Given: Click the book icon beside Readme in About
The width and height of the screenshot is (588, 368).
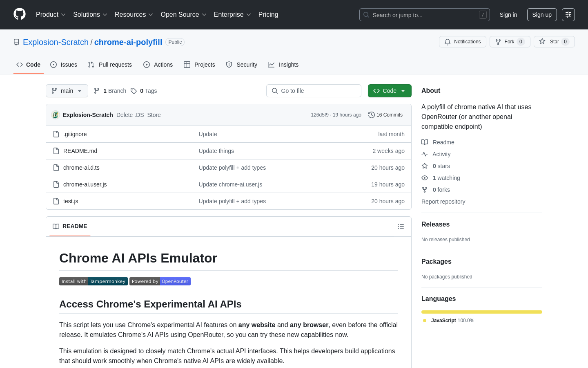Looking at the screenshot, I should tap(425, 142).
